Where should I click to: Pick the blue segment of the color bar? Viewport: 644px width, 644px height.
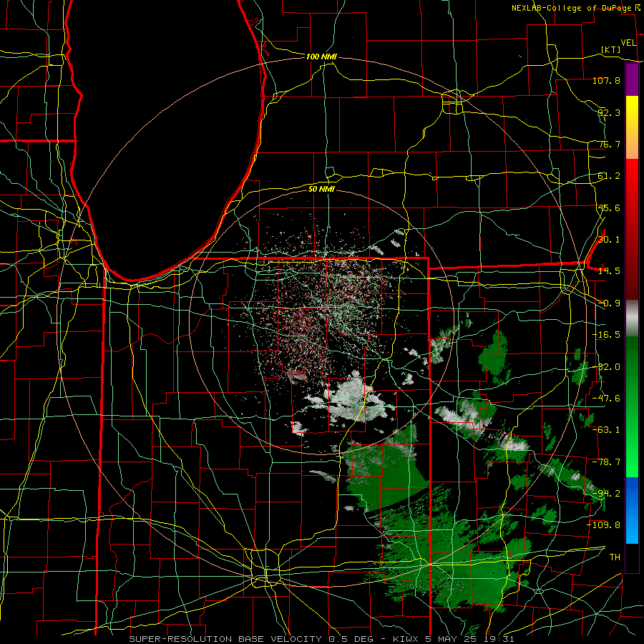[x=632, y=510]
